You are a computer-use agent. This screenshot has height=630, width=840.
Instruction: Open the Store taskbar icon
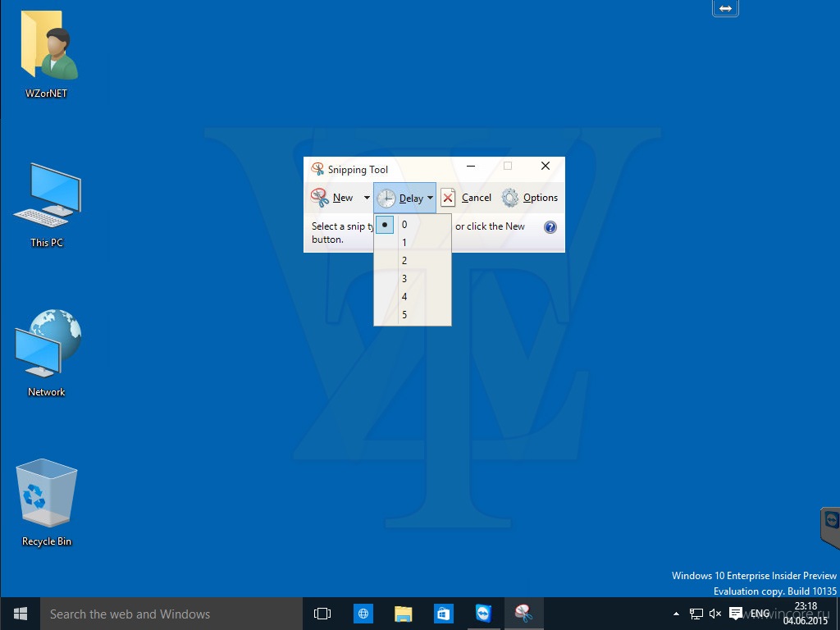(x=444, y=614)
